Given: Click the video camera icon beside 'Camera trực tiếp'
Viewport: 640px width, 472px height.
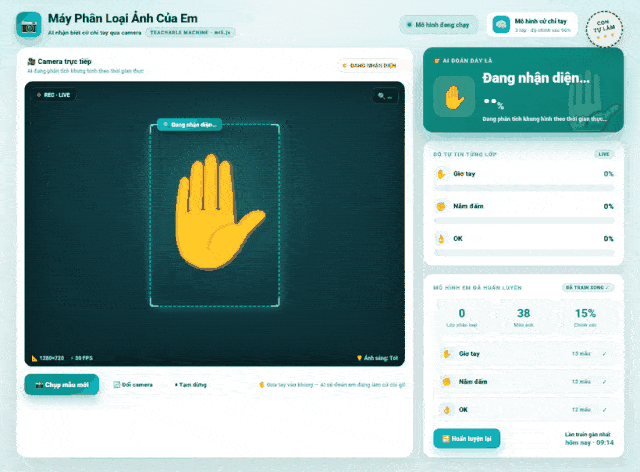Looking at the screenshot, I should click(x=31, y=62).
